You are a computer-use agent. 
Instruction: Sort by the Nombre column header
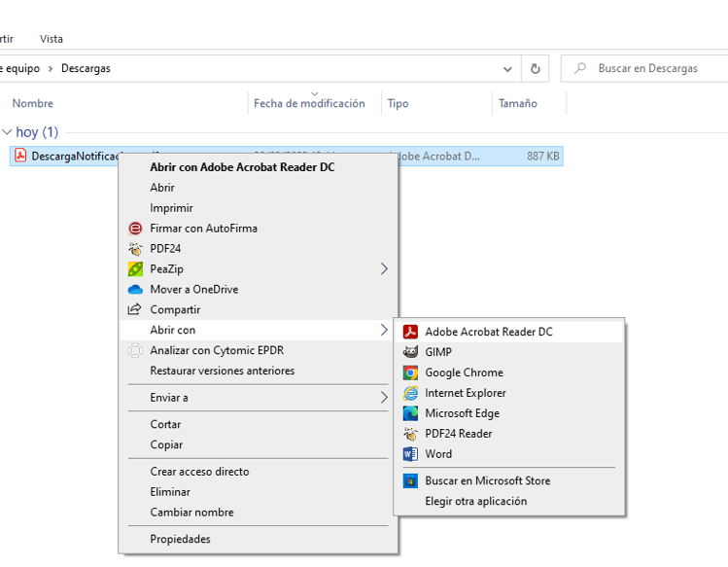(32, 104)
